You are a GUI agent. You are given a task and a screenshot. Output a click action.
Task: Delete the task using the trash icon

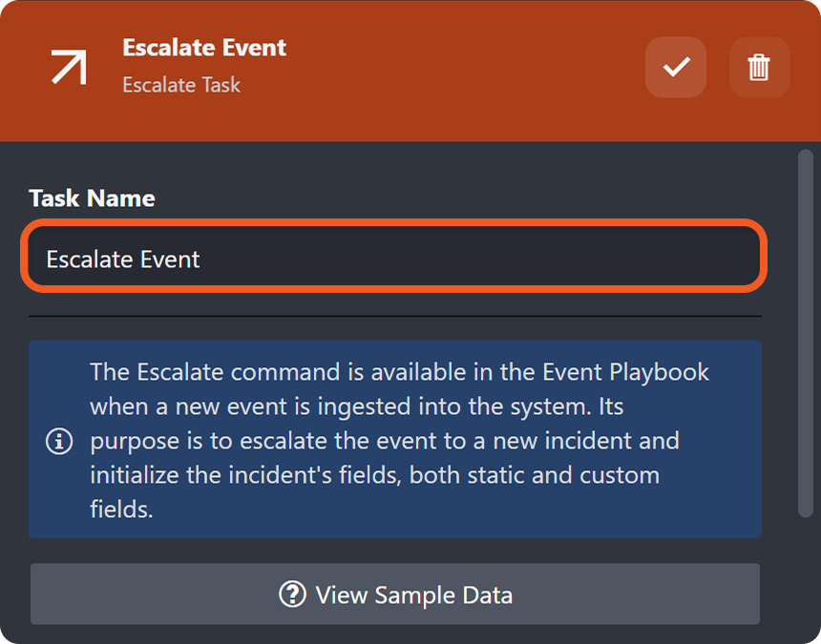pos(759,67)
